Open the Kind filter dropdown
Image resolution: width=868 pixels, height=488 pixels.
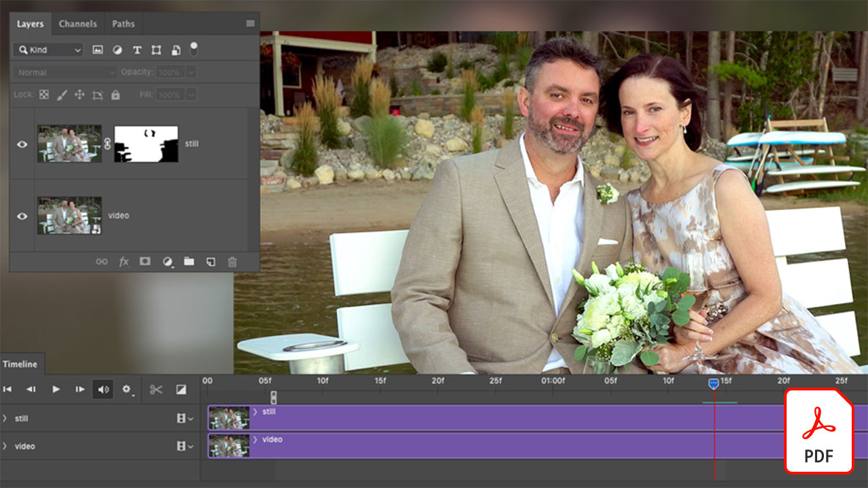[x=47, y=49]
